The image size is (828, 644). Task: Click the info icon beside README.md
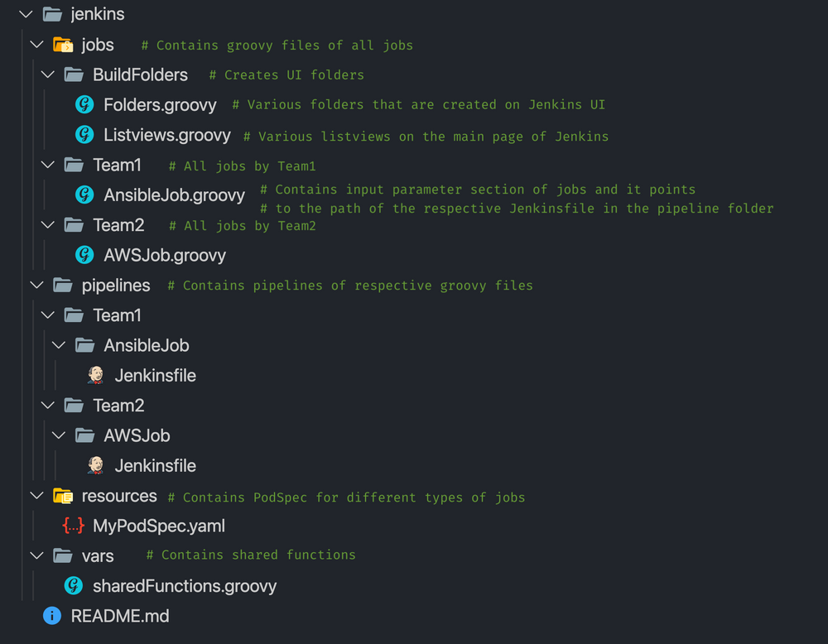coord(53,616)
